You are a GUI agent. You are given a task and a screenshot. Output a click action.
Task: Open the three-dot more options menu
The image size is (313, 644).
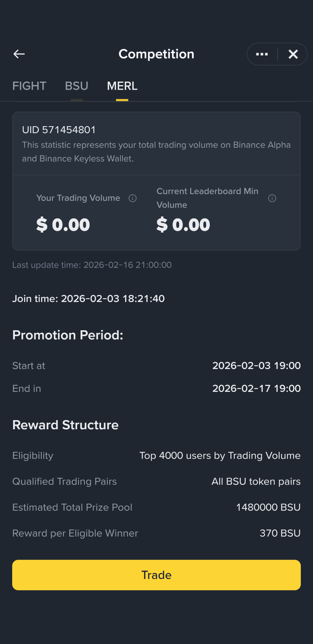click(x=262, y=54)
